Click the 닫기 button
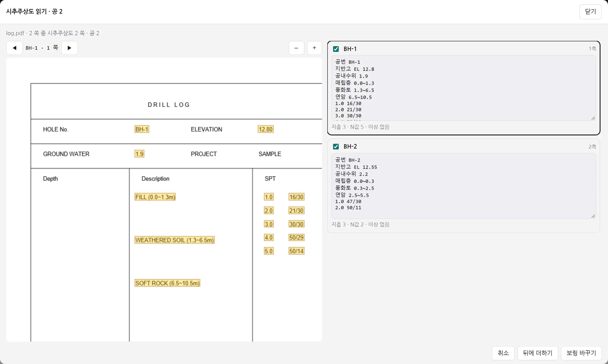Viewport: 608px width, 364px height. (590, 12)
